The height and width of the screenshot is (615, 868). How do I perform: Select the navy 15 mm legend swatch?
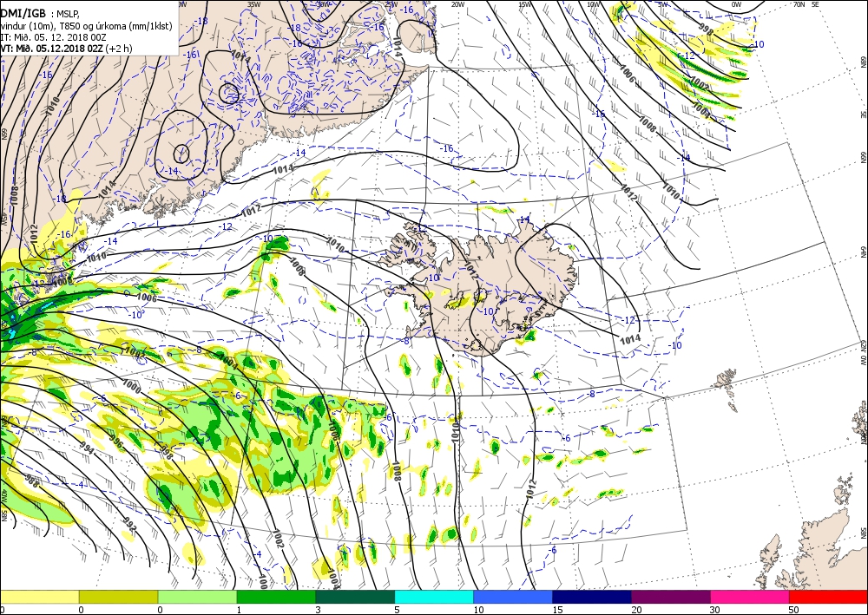pyautogui.click(x=592, y=597)
